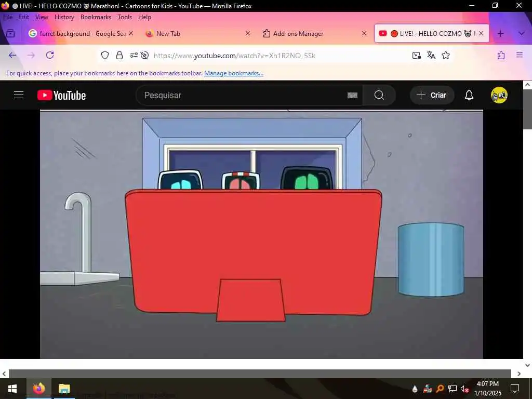532x399 pixels.
Task: Open the View menu
Action: [x=42, y=17]
